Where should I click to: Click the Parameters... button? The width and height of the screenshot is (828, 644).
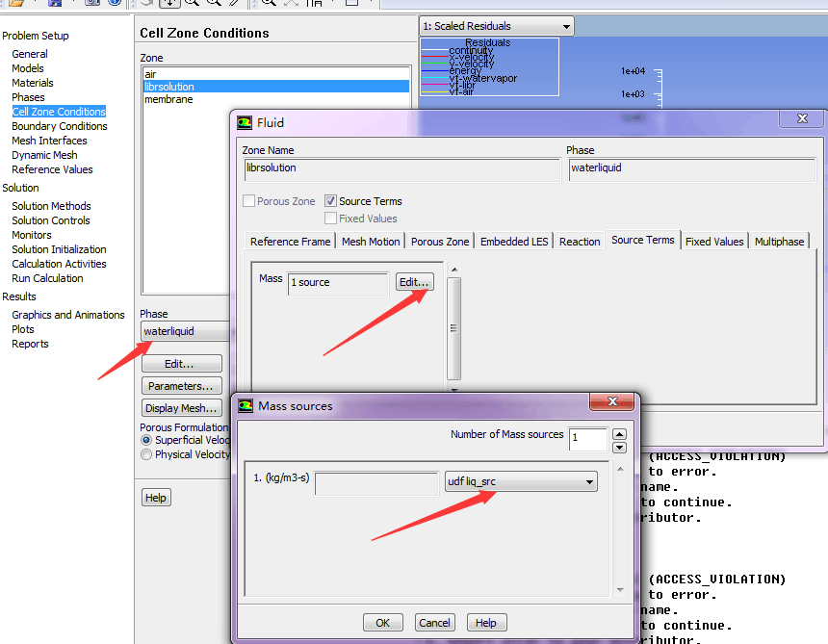tap(182, 386)
